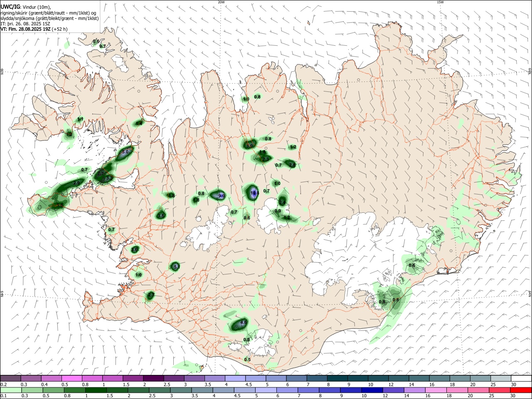Click the '64N' latitude label on right edge
The height and width of the screenshot is (399, 532).
coord(530,293)
